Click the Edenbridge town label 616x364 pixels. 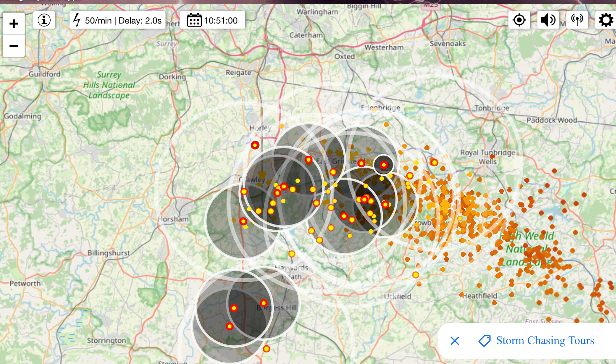[x=380, y=108]
